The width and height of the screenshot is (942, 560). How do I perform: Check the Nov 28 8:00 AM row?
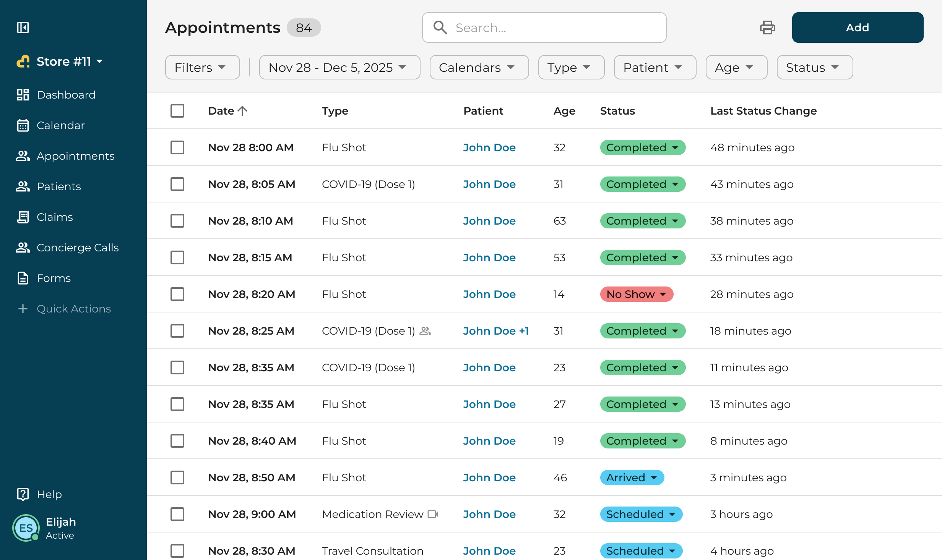pos(177,147)
